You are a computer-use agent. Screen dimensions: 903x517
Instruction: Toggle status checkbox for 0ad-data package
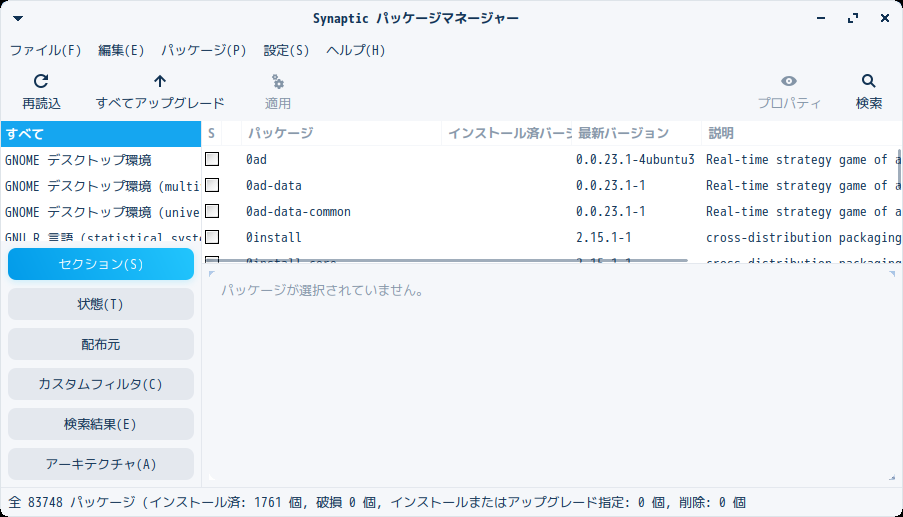212,185
